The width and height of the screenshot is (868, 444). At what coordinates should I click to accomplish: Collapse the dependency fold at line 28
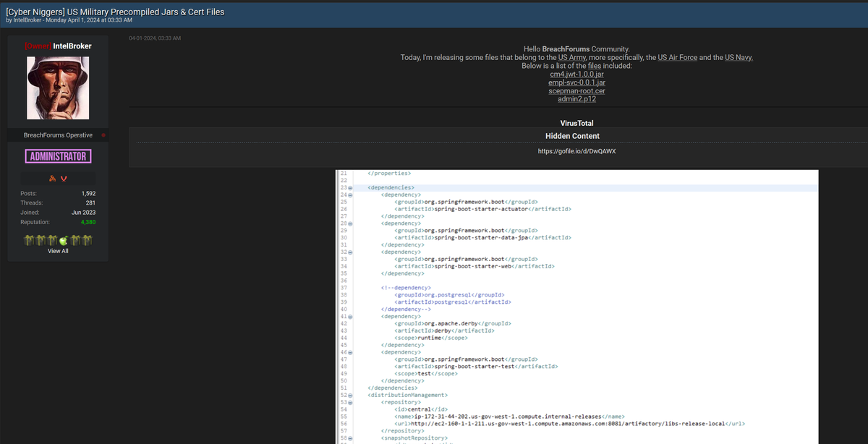click(350, 223)
